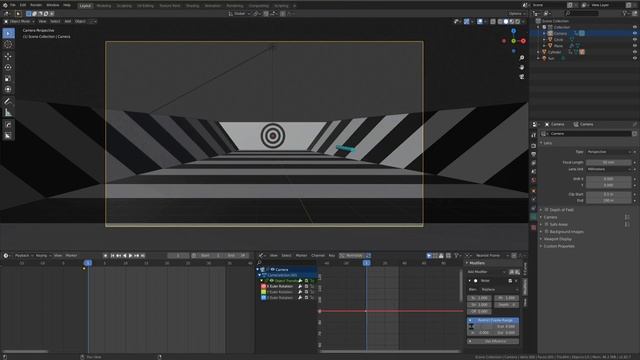Click the Blender logo icon
Screen dimensions: 640x360
[5, 5]
